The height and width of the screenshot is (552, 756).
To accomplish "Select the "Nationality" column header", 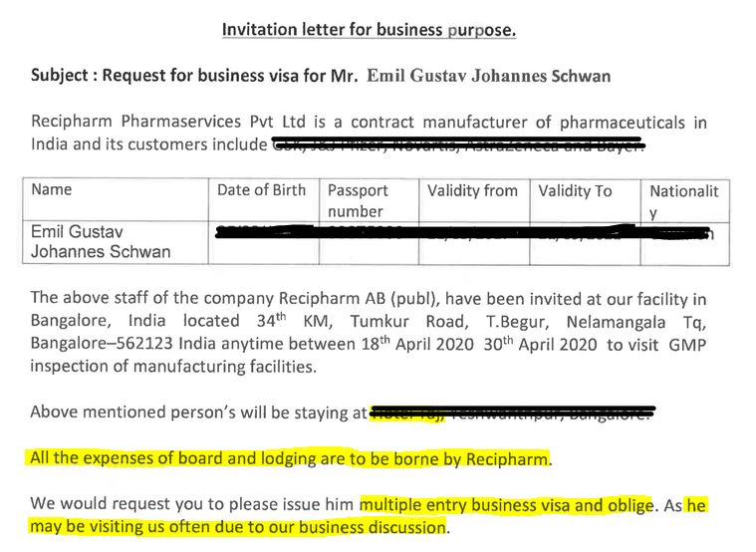I will tap(683, 200).
